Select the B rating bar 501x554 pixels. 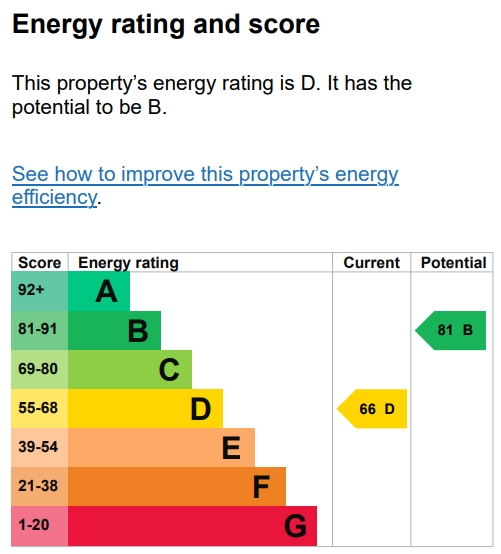114,330
